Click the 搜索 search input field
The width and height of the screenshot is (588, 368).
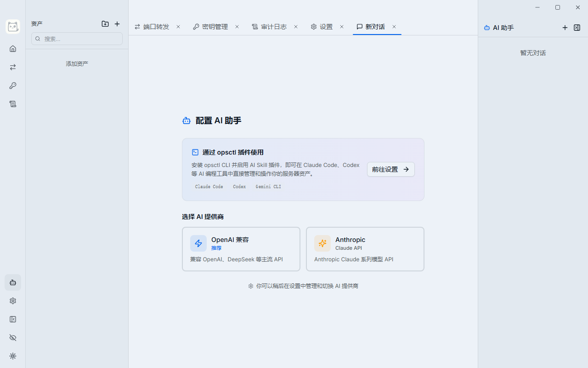coord(76,39)
